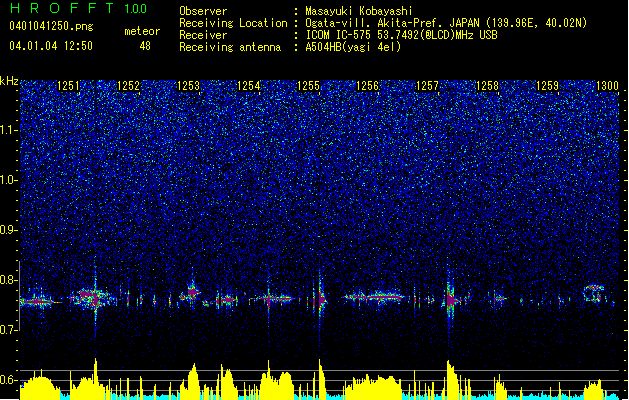This screenshot has width=629, height=400.
Task: Click the 1256 time marker
Action: (x=367, y=86)
